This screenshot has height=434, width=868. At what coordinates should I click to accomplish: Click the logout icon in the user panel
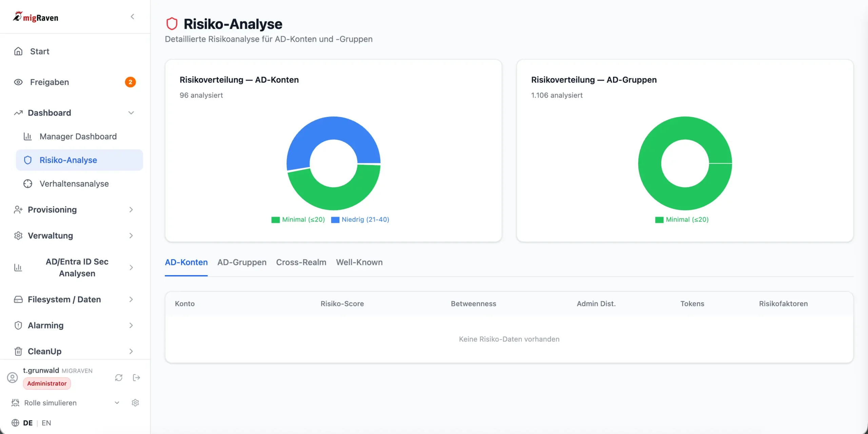[136, 377]
